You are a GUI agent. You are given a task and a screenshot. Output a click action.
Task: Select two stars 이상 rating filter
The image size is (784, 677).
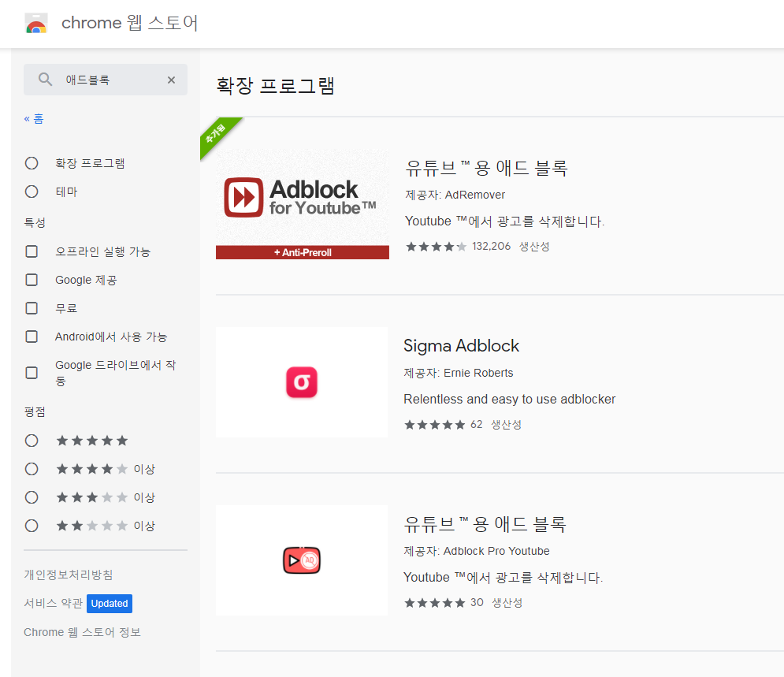click(x=32, y=526)
